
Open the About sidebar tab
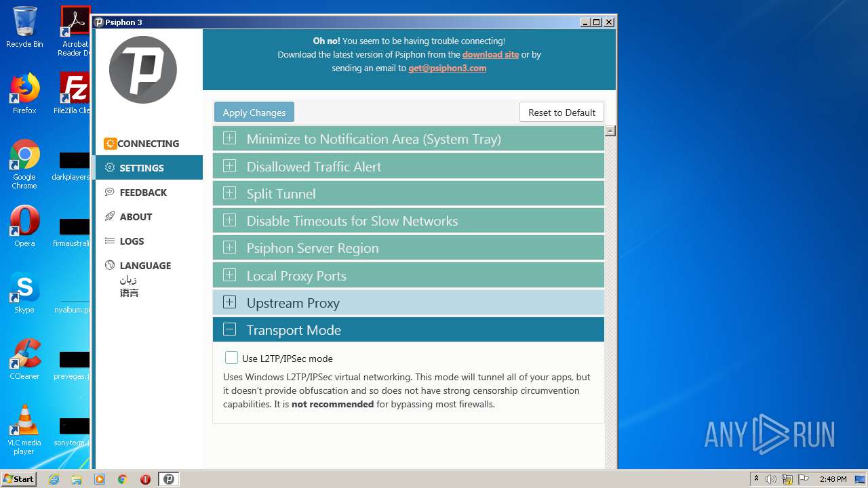[x=149, y=217]
